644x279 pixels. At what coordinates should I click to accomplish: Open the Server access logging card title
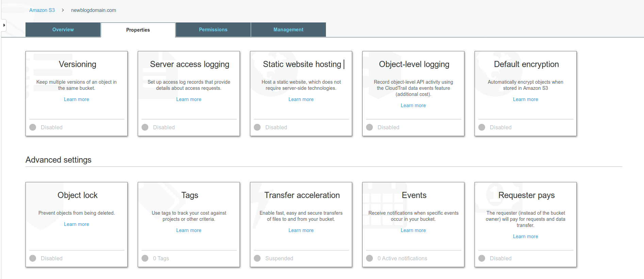[x=190, y=64]
